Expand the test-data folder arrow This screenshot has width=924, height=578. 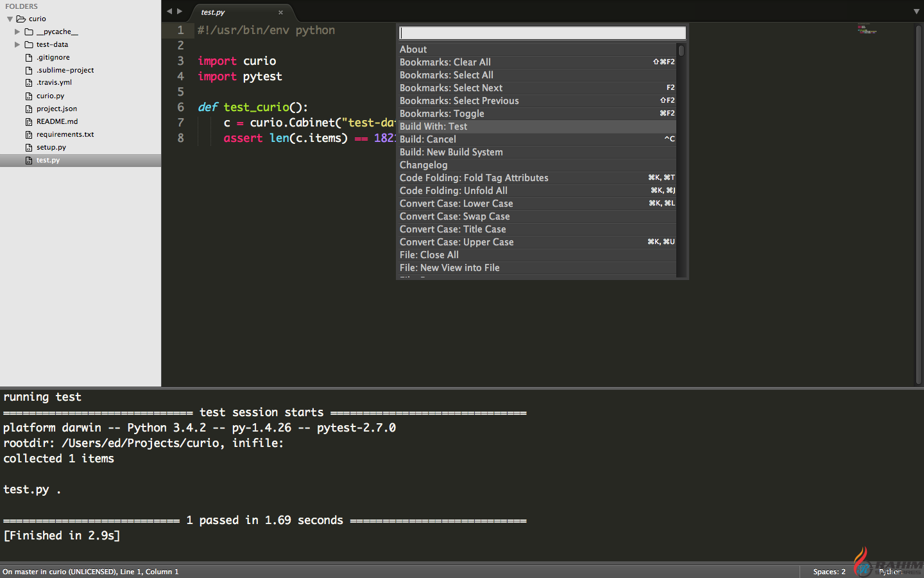point(17,44)
